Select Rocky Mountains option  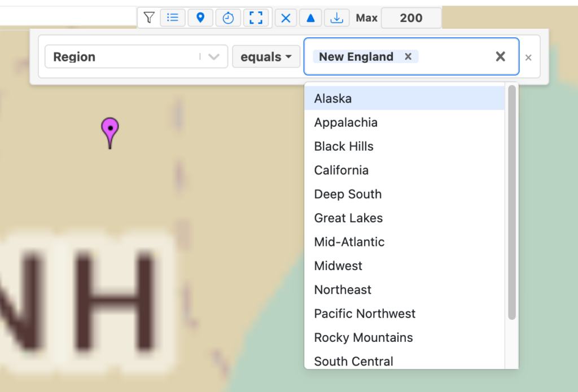[404, 337]
